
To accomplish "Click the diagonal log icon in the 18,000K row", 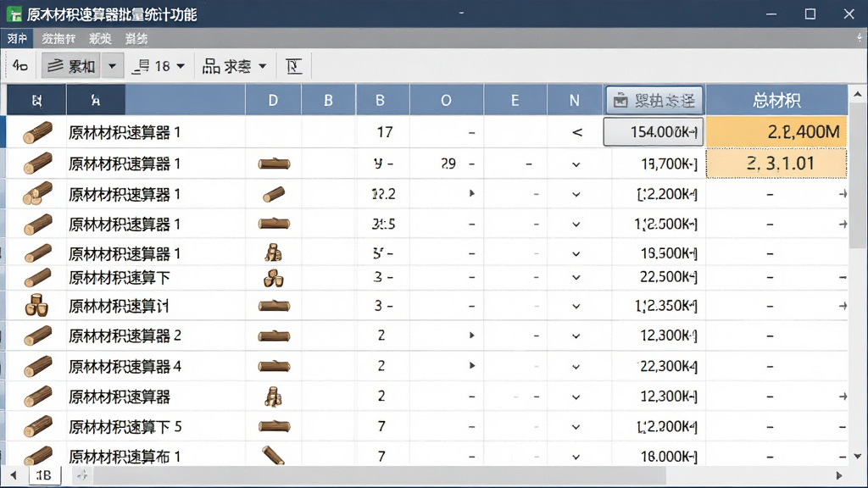I will [274, 455].
